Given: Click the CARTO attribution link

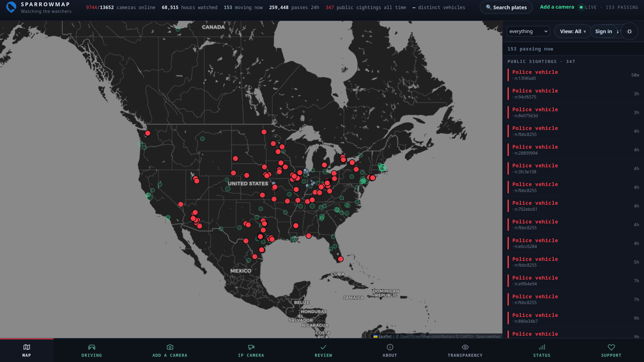Looking at the screenshot, I should 467,336.
